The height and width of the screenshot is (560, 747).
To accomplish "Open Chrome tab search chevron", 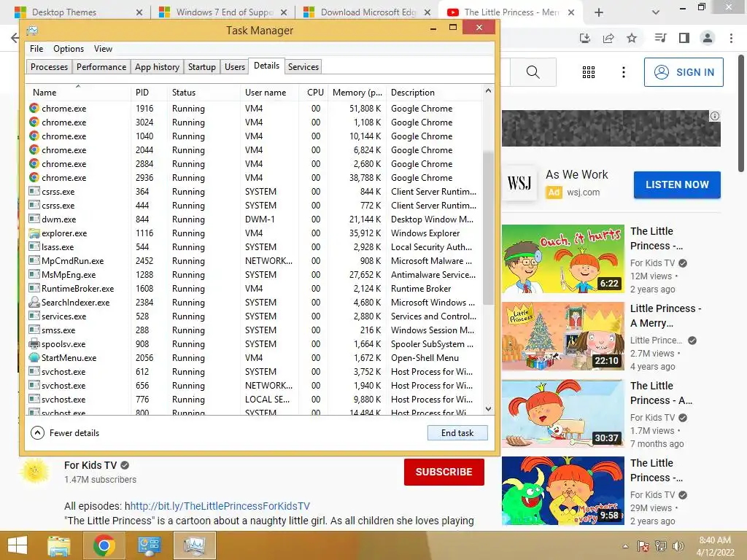I will tap(656, 12).
